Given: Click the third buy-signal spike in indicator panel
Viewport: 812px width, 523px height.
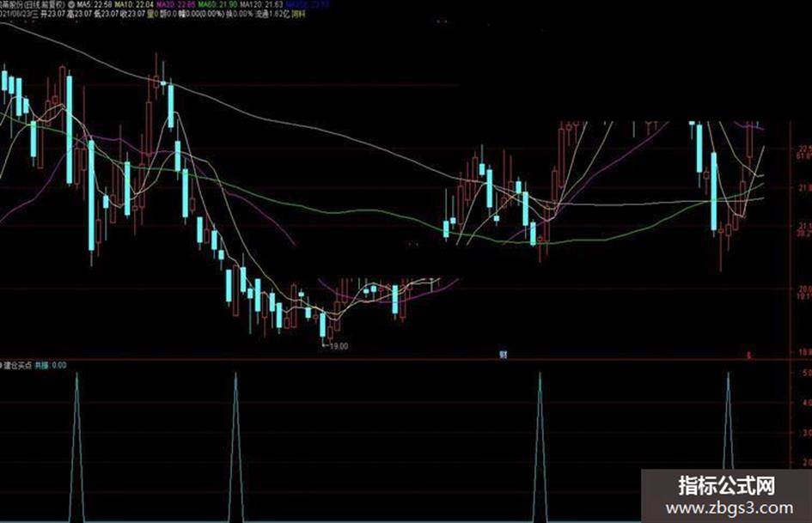Looking at the screenshot, I should click(x=540, y=446).
